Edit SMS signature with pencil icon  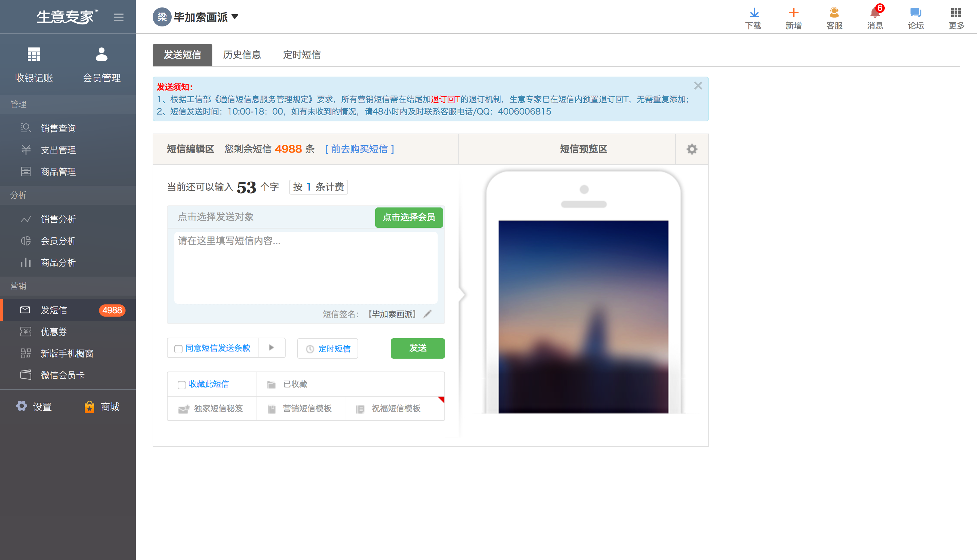(x=427, y=314)
